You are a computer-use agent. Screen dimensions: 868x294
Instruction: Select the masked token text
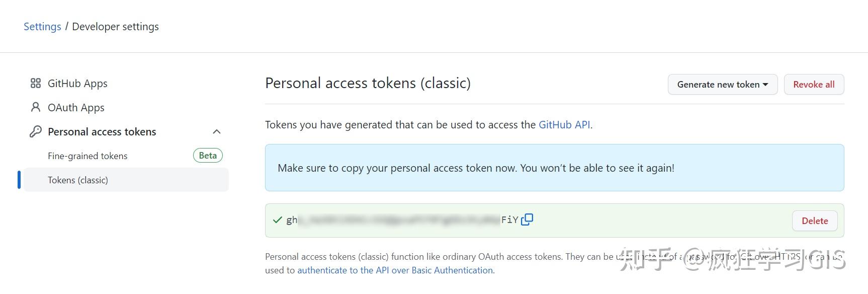tap(397, 219)
